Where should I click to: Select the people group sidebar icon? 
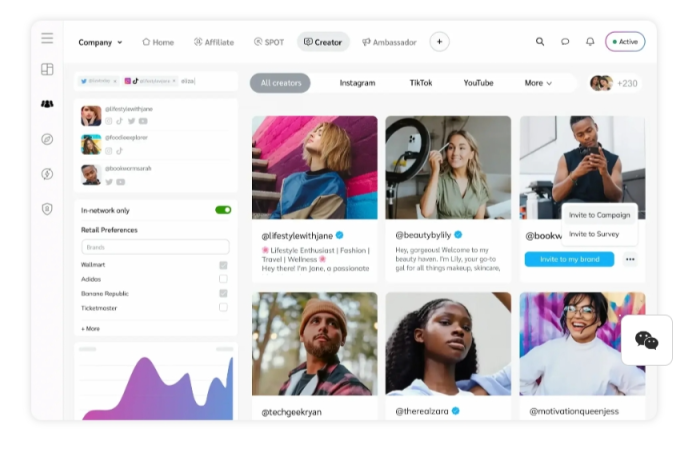pyautogui.click(x=47, y=104)
